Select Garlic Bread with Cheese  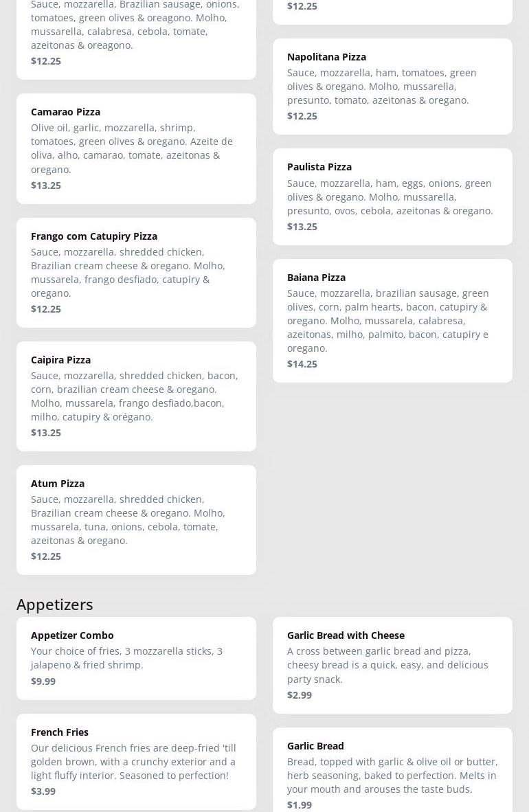[x=392, y=664]
